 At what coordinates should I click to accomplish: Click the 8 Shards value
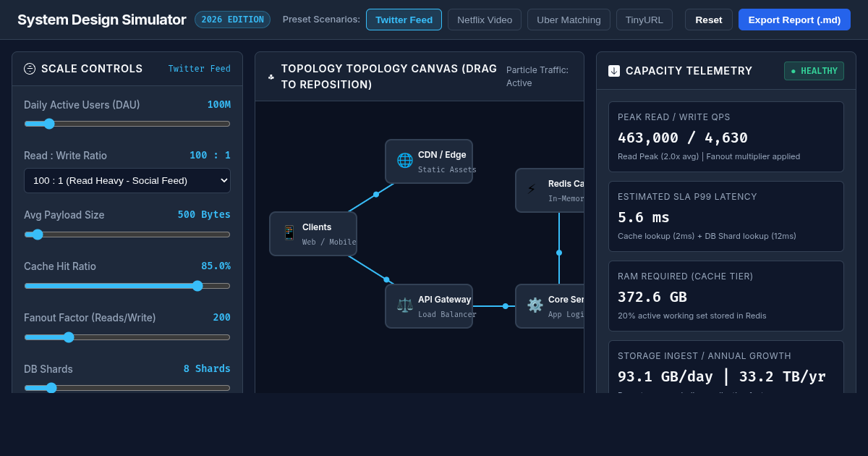tap(207, 368)
